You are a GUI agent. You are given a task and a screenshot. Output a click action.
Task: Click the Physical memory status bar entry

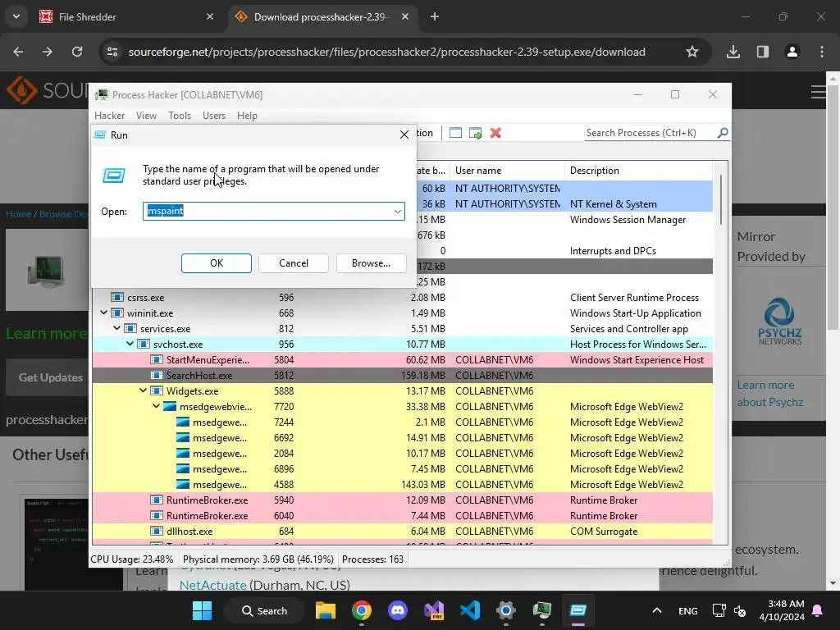coord(258,559)
